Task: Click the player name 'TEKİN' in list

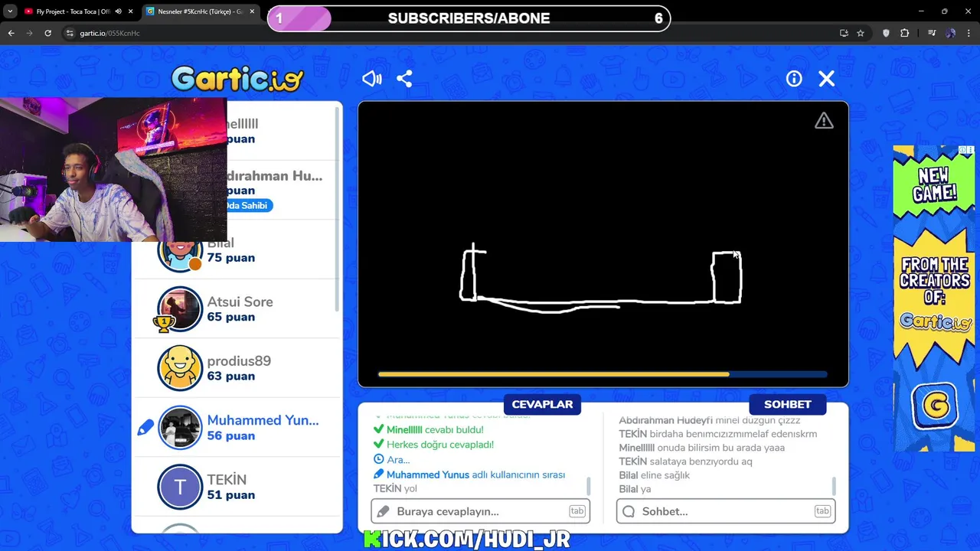Action: tap(227, 480)
